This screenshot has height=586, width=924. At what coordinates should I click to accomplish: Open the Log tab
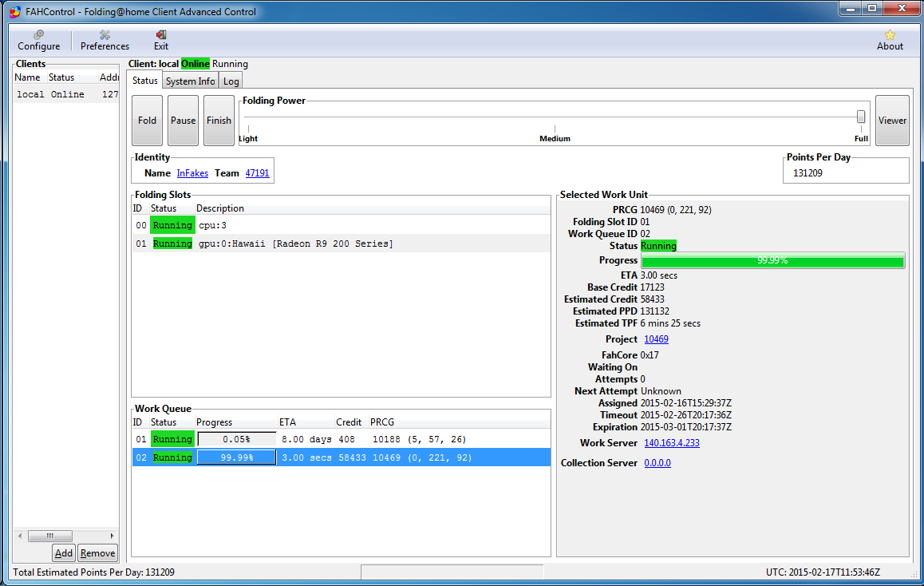(231, 81)
